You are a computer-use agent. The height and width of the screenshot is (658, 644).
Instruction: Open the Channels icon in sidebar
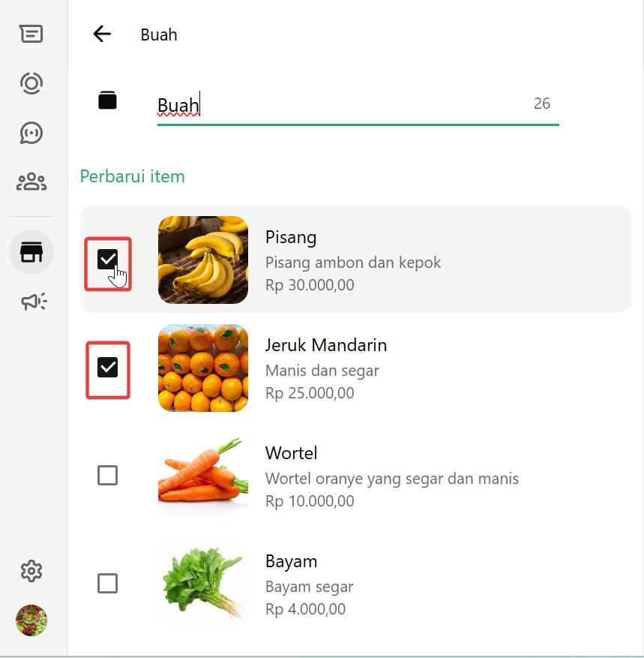pos(31,133)
